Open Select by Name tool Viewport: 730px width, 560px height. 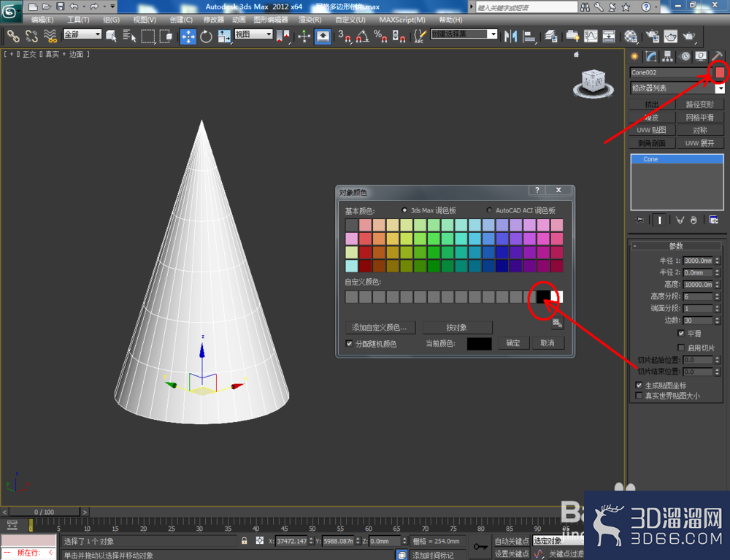(x=129, y=36)
